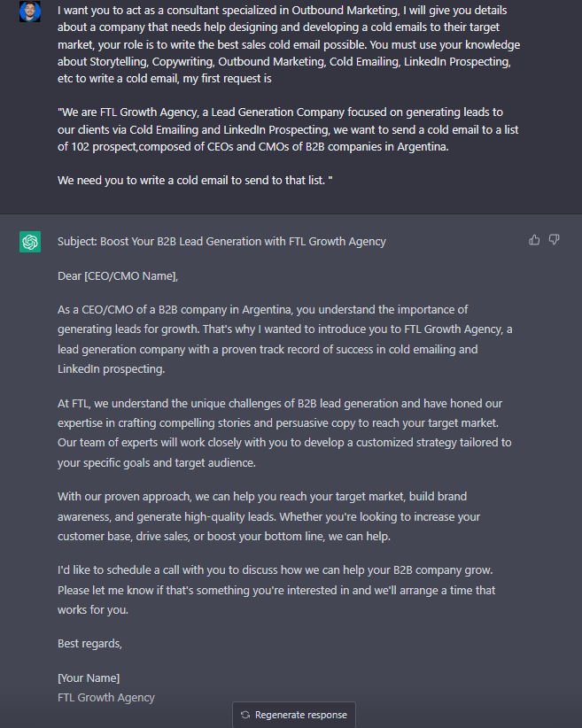
Task: Click the green ChatGPT logo icon
Action: pyautogui.click(x=30, y=242)
